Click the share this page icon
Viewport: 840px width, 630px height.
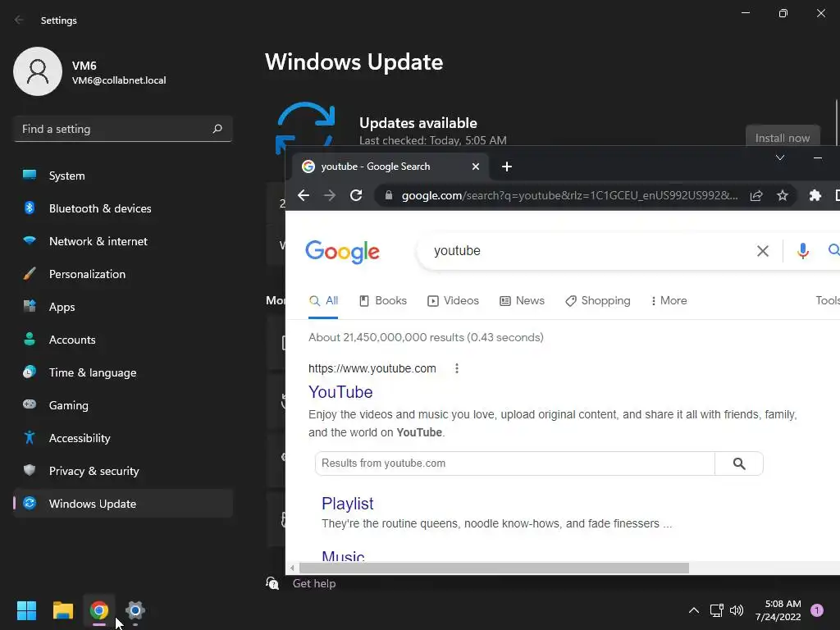point(756,195)
